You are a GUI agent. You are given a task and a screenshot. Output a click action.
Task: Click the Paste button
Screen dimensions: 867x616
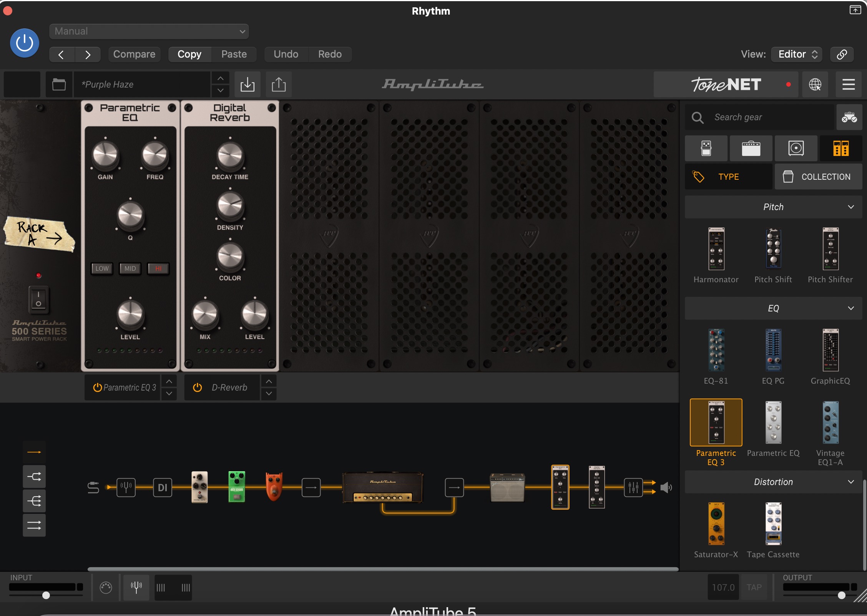[x=234, y=54]
